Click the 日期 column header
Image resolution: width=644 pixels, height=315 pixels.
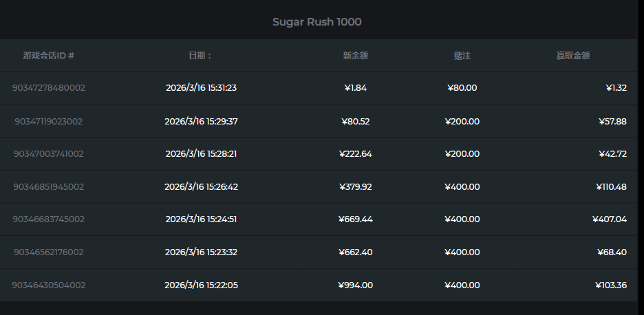(201, 56)
